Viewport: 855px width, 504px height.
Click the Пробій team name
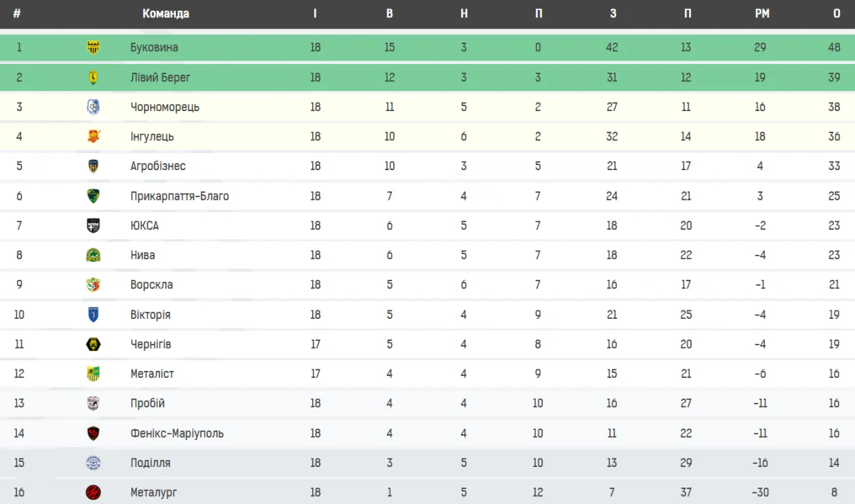click(147, 404)
